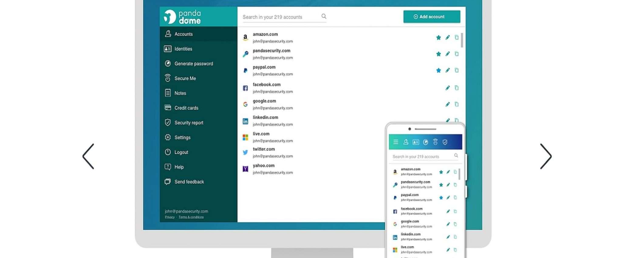Edit the facebook.com account with pencil icon
Image resolution: width=644 pixels, height=258 pixels.
tap(447, 88)
